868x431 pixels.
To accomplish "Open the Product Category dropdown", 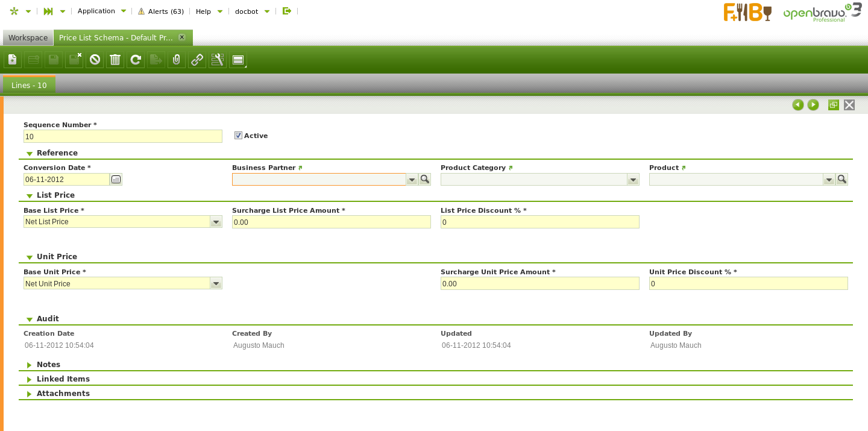I will click(633, 179).
